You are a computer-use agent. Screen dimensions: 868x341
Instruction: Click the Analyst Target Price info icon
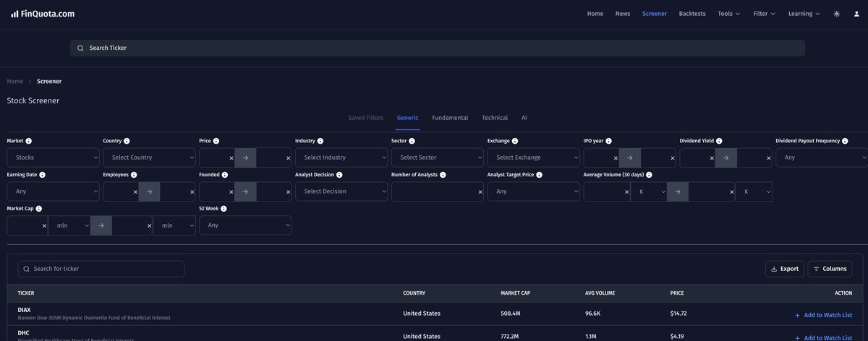tap(538, 175)
